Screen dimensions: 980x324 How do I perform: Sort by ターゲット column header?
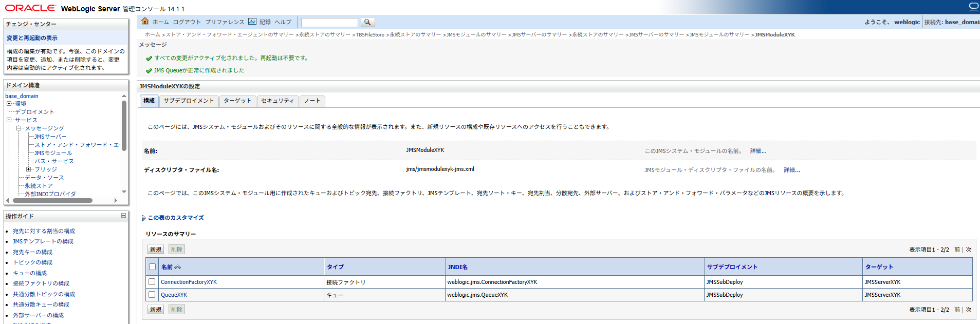[879, 267]
